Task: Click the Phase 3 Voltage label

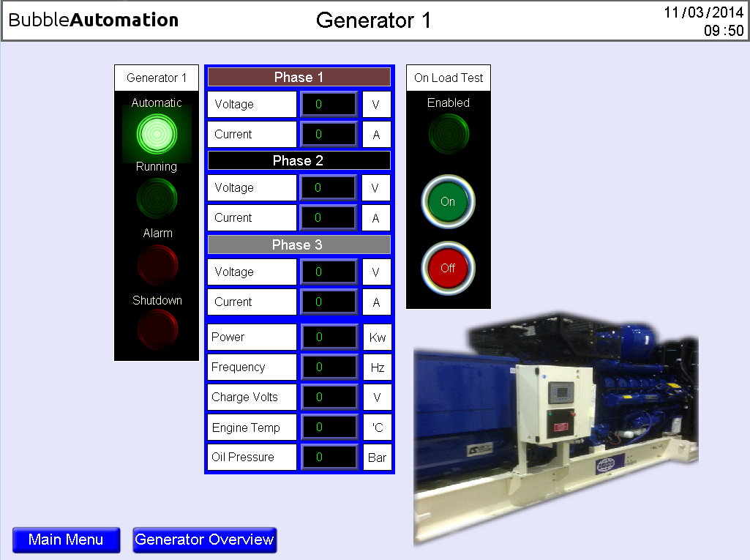Action: 252,272
